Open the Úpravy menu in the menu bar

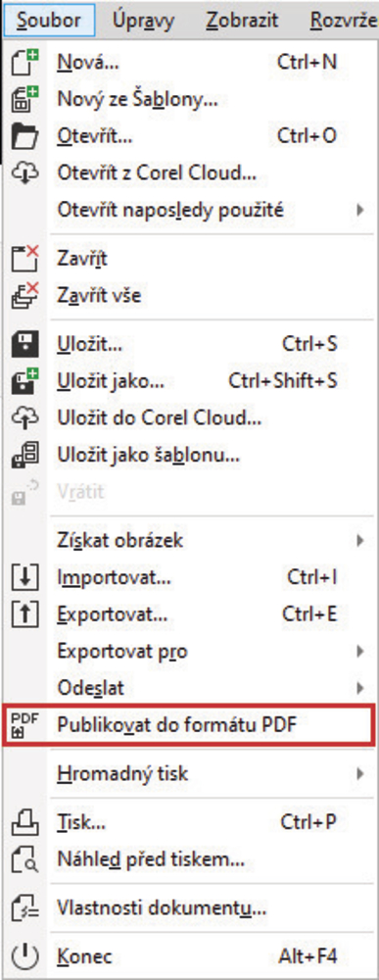pyautogui.click(x=142, y=20)
